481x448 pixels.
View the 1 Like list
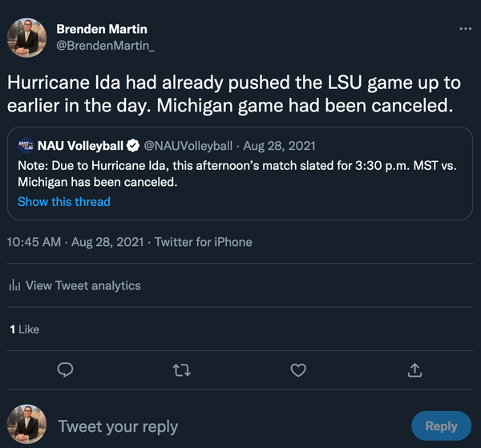tap(24, 329)
